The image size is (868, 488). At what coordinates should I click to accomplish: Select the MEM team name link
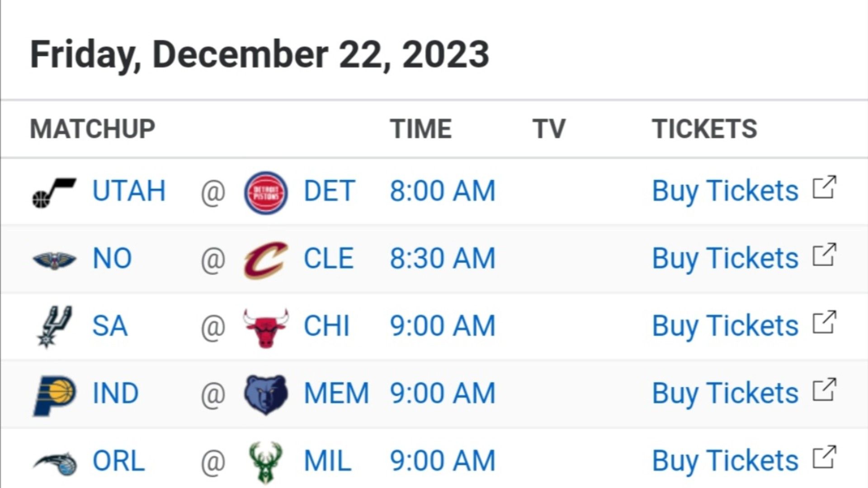pos(336,393)
